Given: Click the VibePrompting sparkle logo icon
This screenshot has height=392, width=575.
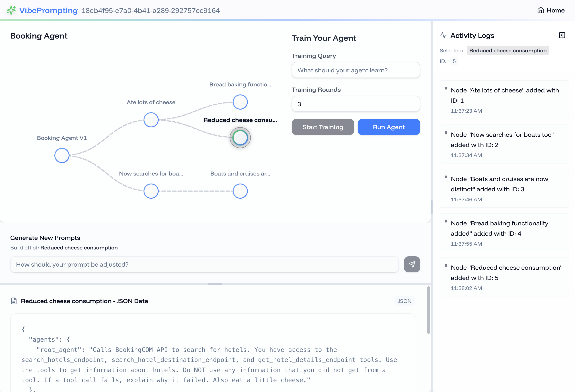Looking at the screenshot, I should click(x=11, y=10).
